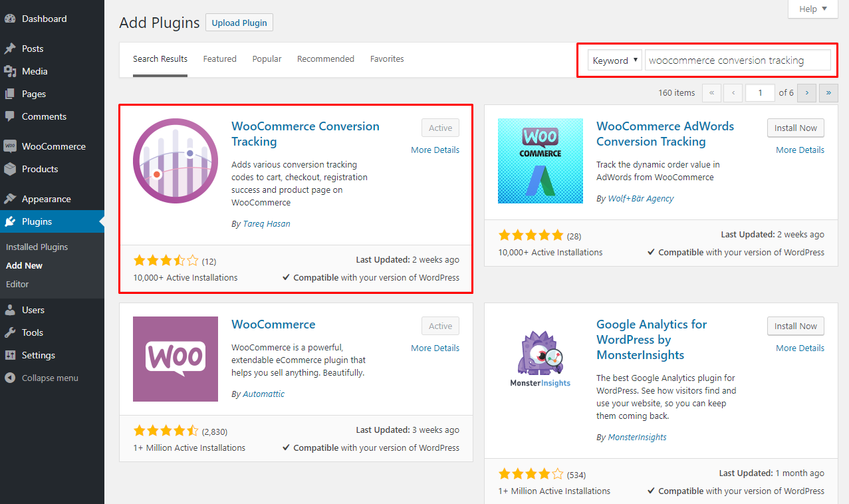Open More Details for MonsterInsights plugin
The height and width of the screenshot is (504, 849).
coord(800,348)
